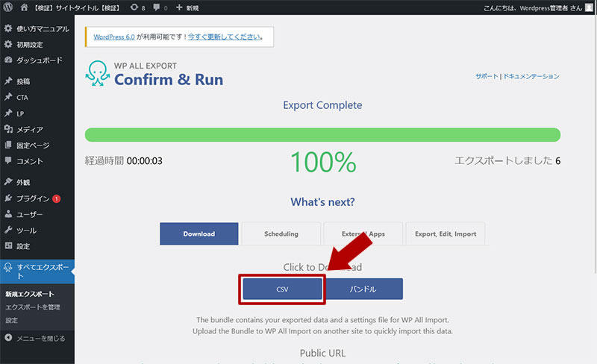Image resolution: width=597 pixels, height=364 pixels.
Task: Click the ツール wrench icon
Action: (8, 230)
